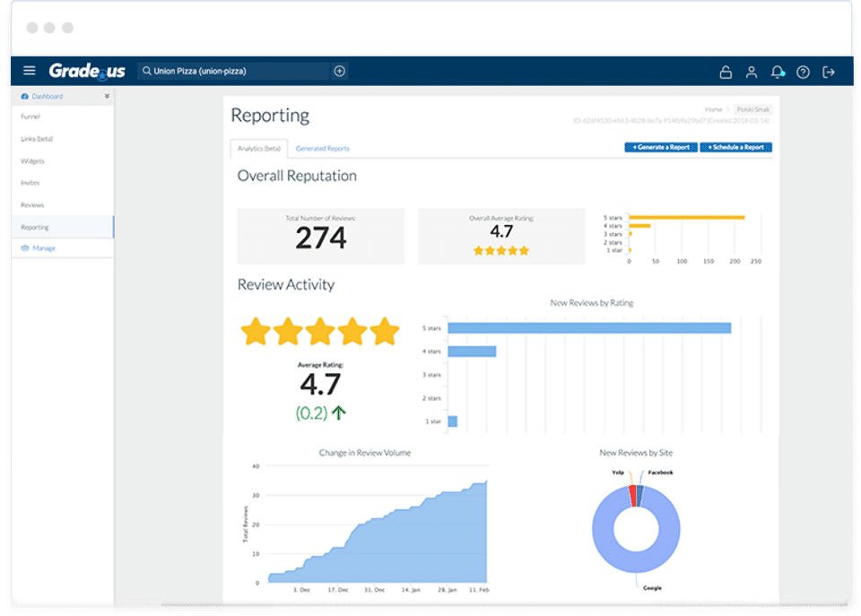Click the Grade.us logo
Image resolution: width=861 pixels, height=616 pixels.
[87, 71]
